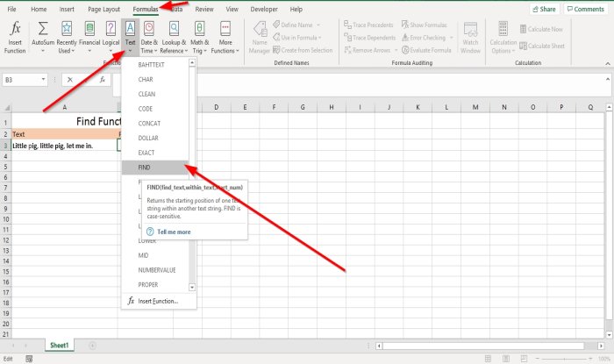Expand the Define Name dropdown arrow

click(x=318, y=25)
